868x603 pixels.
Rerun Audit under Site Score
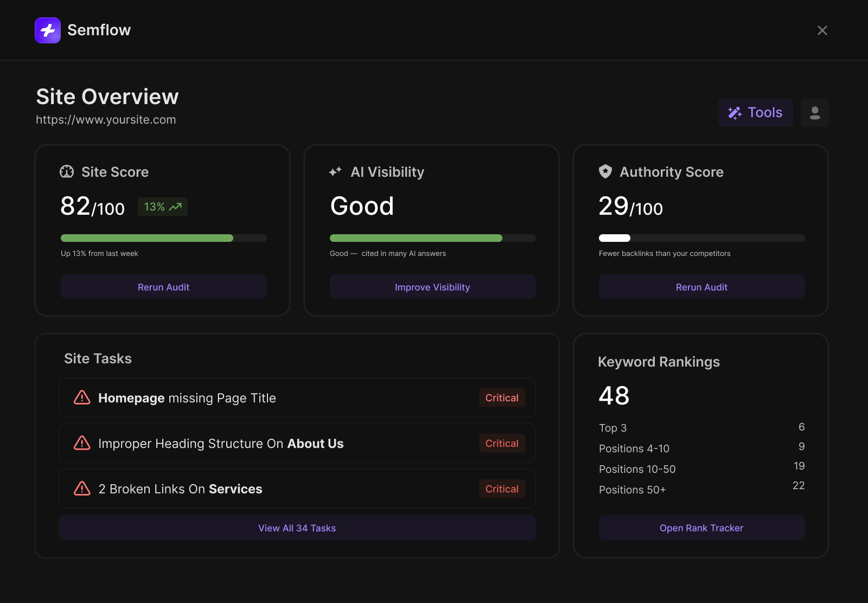point(164,287)
